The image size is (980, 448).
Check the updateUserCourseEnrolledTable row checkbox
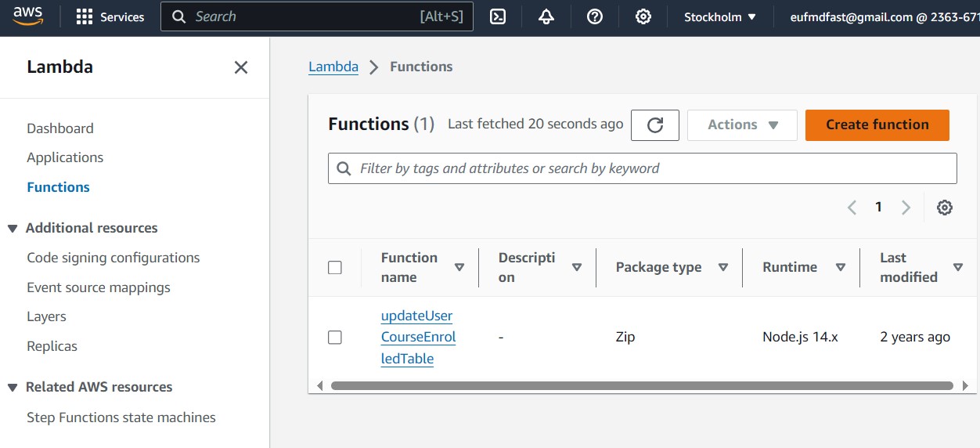click(x=335, y=338)
